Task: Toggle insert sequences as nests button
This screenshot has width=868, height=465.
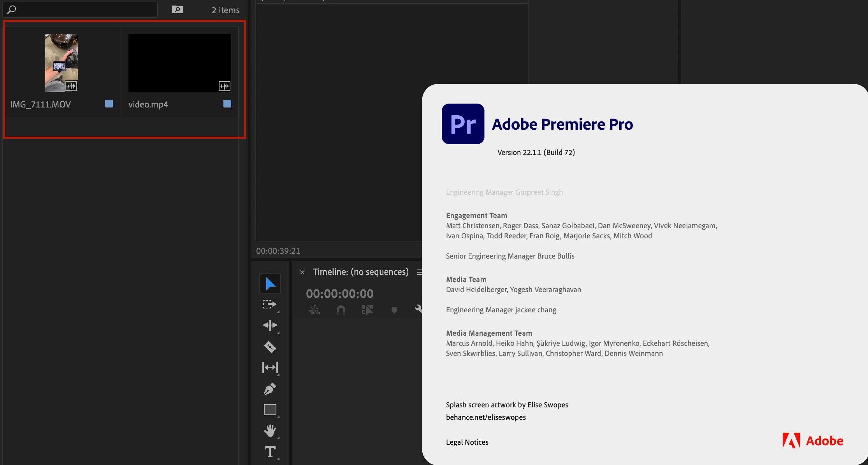Action: click(x=314, y=310)
